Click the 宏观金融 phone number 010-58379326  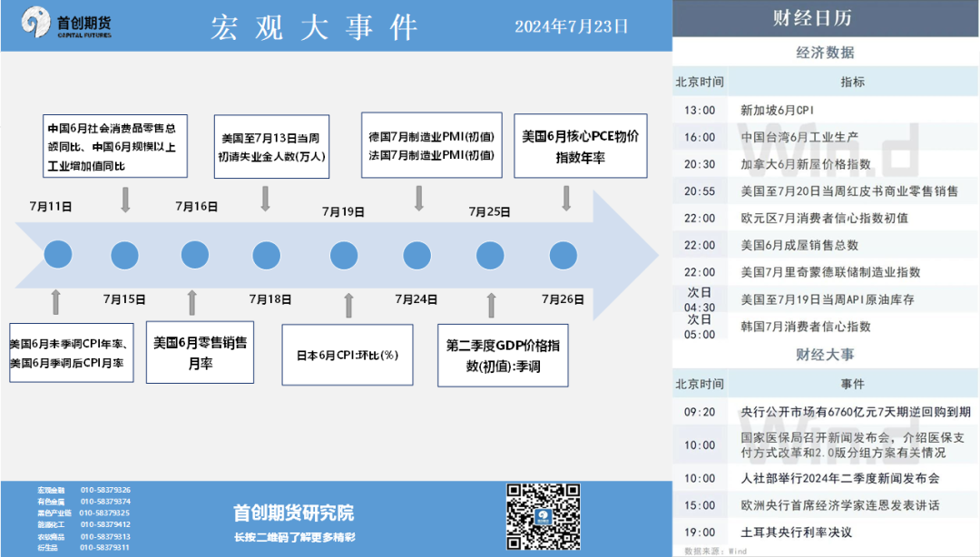pos(105,490)
